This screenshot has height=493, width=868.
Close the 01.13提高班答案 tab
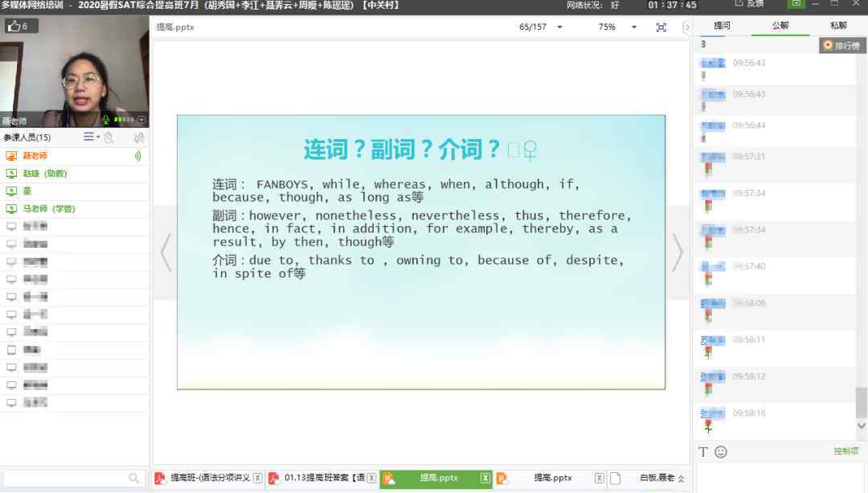tap(371, 478)
